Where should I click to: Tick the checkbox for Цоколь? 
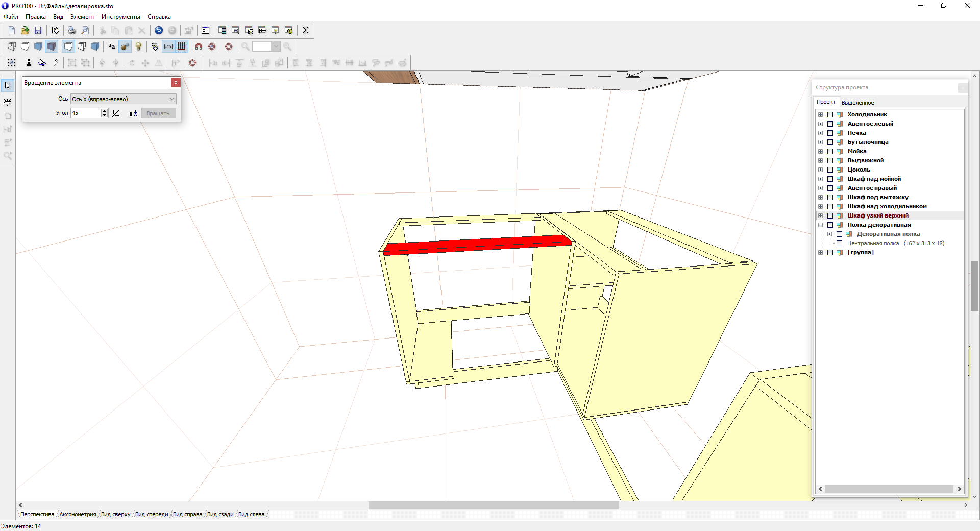830,170
